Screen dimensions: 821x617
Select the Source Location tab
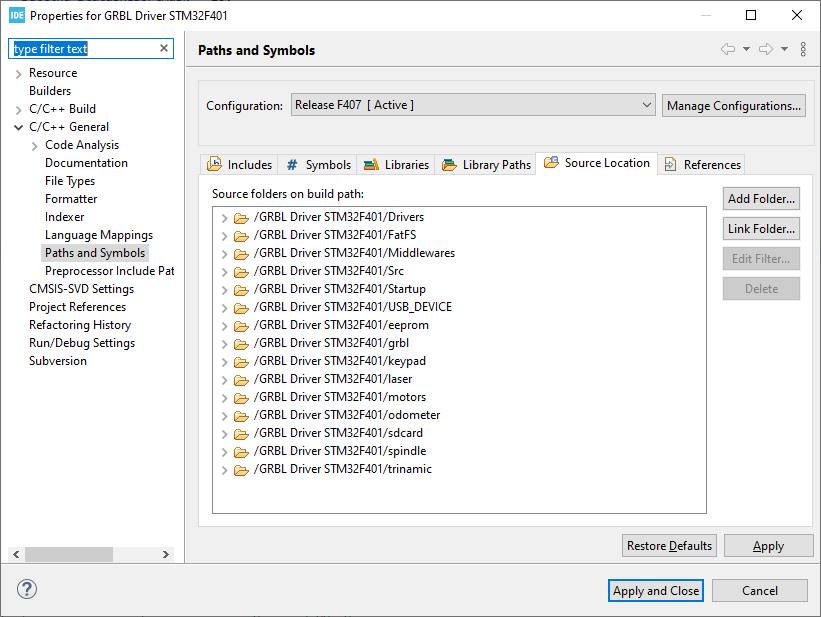pyautogui.click(x=596, y=163)
